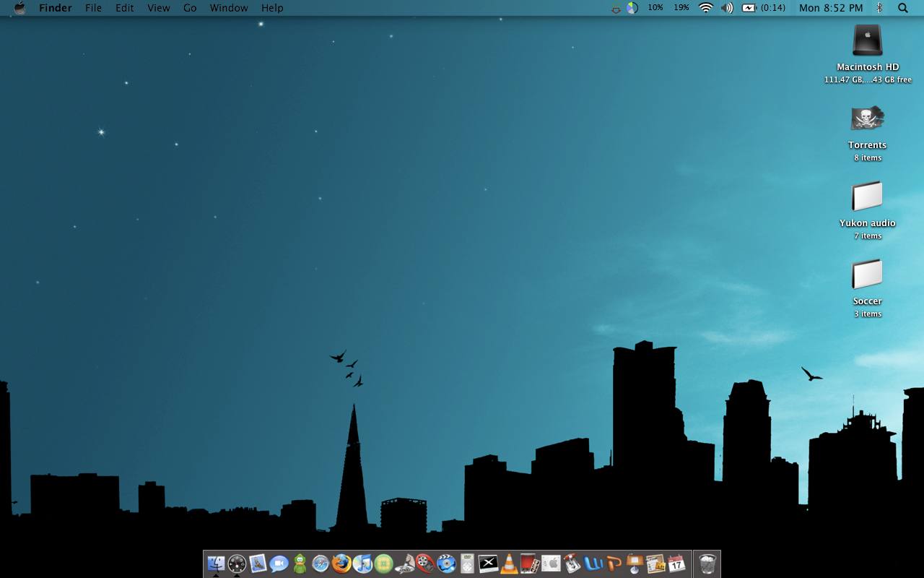Open the volume speaker menu
This screenshot has height=578, width=924.
(727, 8)
